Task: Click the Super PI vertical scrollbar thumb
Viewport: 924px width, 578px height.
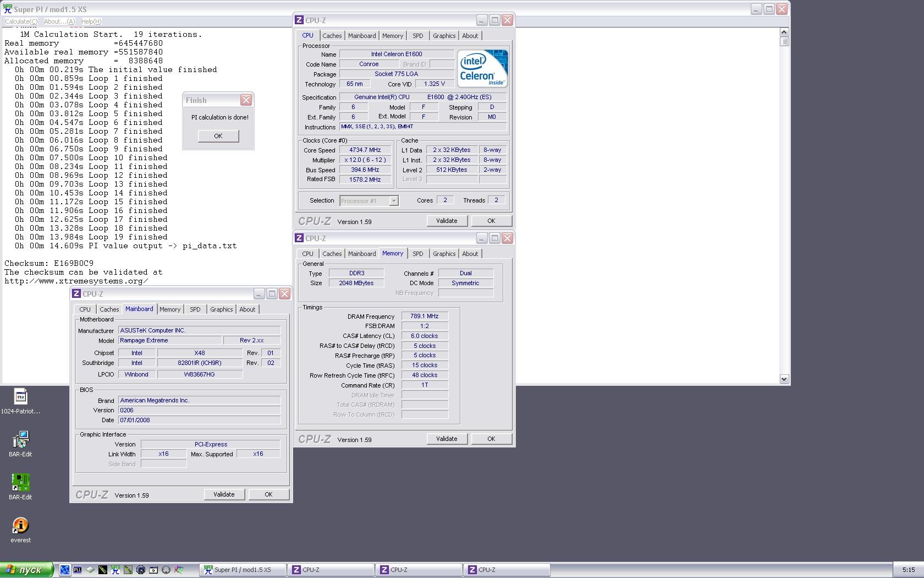Action: (784, 41)
